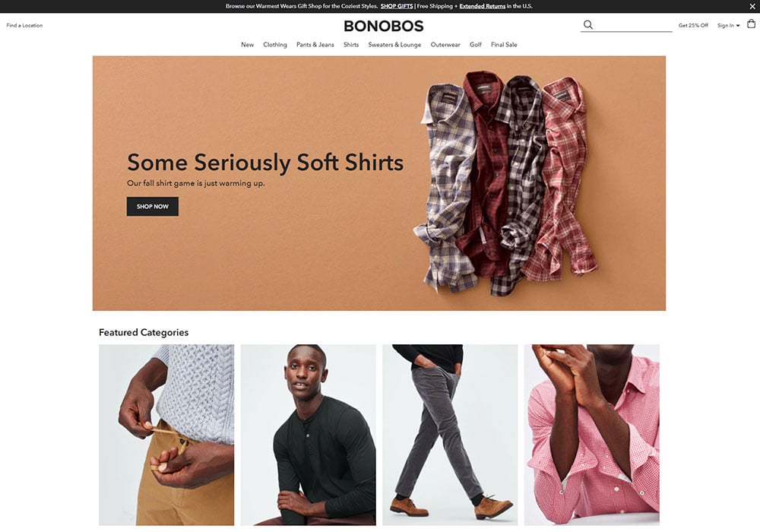Click the search magnifier icon
This screenshot has width=760, height=532.
588,25
